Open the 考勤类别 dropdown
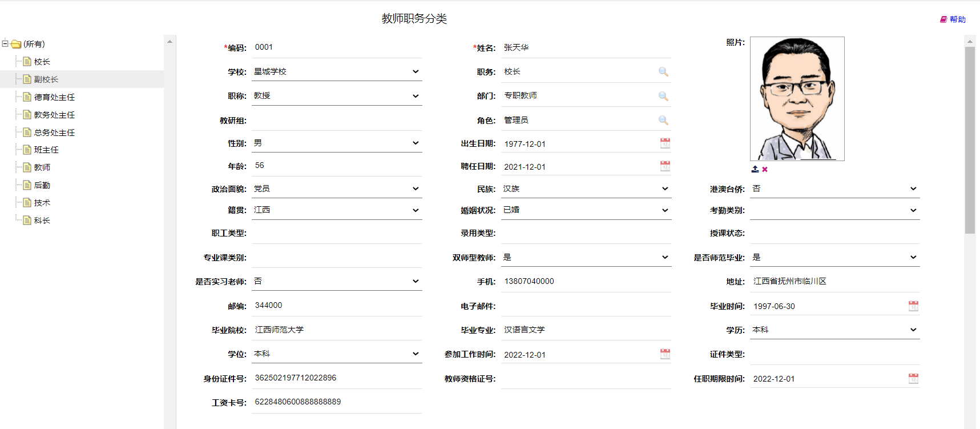The image size is (980, 429). pos(835,210)
